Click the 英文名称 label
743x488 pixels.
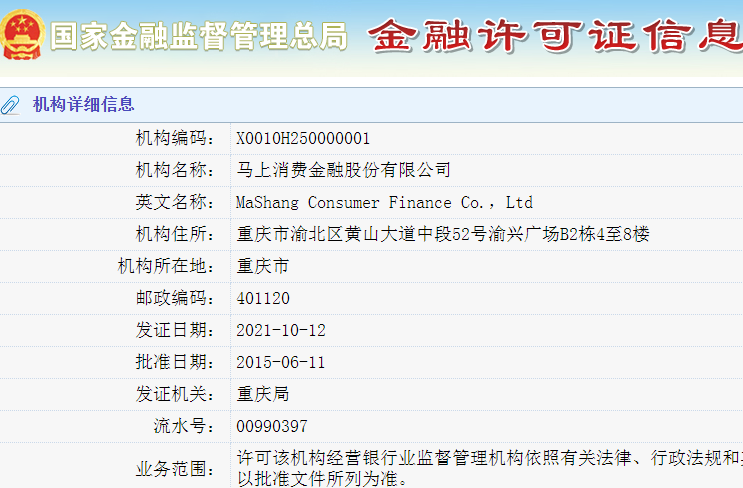175,202
